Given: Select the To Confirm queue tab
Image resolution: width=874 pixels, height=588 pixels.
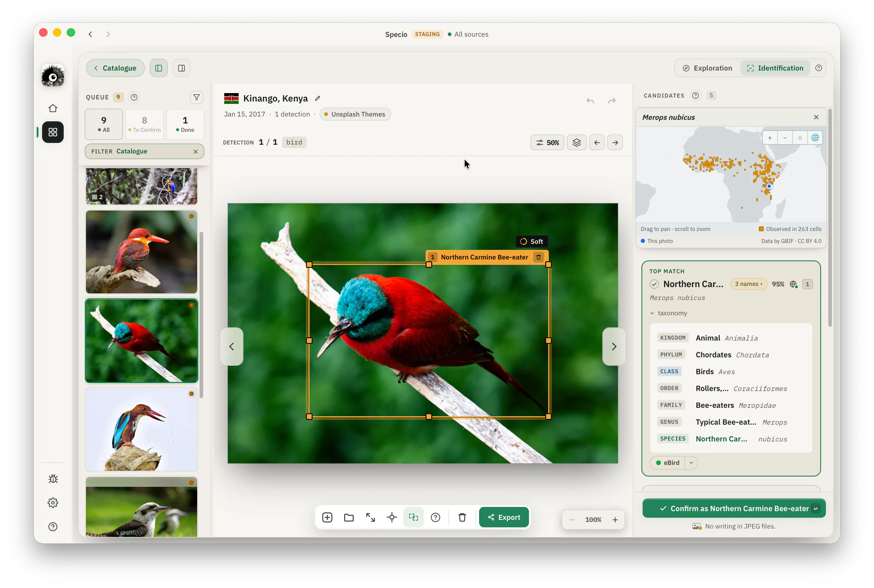Looking at the screenshot, I should click(145, 124).
